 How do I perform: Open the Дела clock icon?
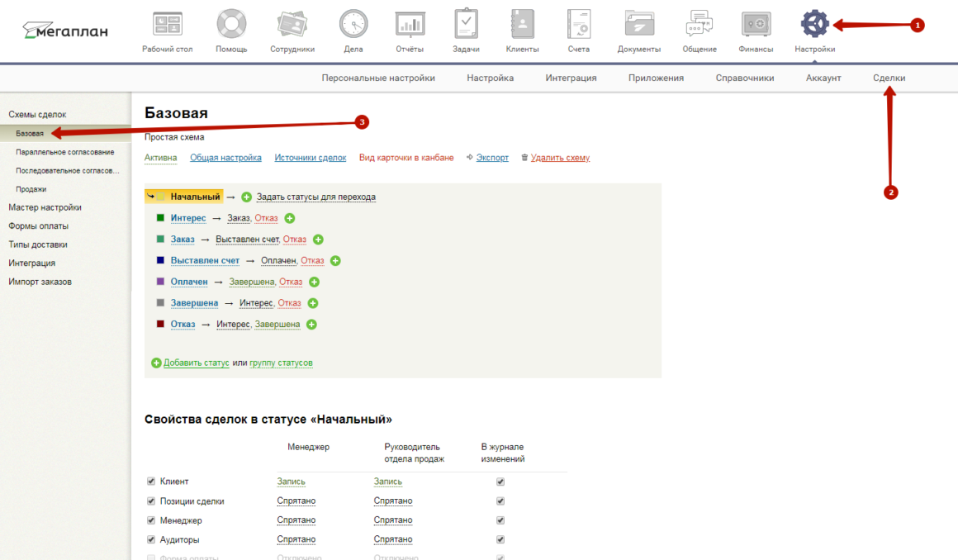(353, 25)
